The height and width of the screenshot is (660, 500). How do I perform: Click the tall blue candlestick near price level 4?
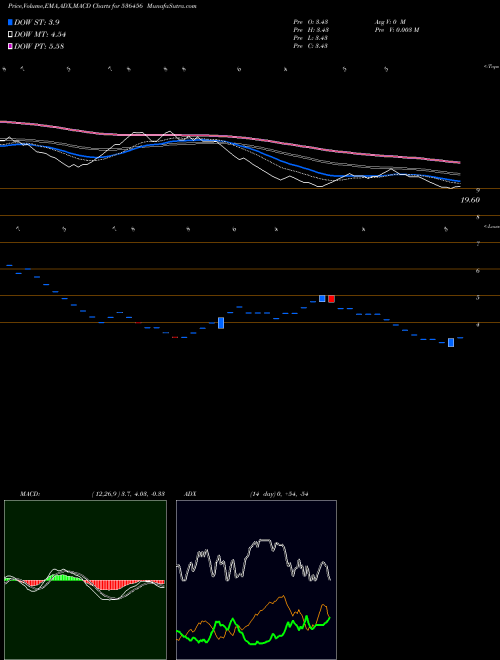tap(221, 323)
